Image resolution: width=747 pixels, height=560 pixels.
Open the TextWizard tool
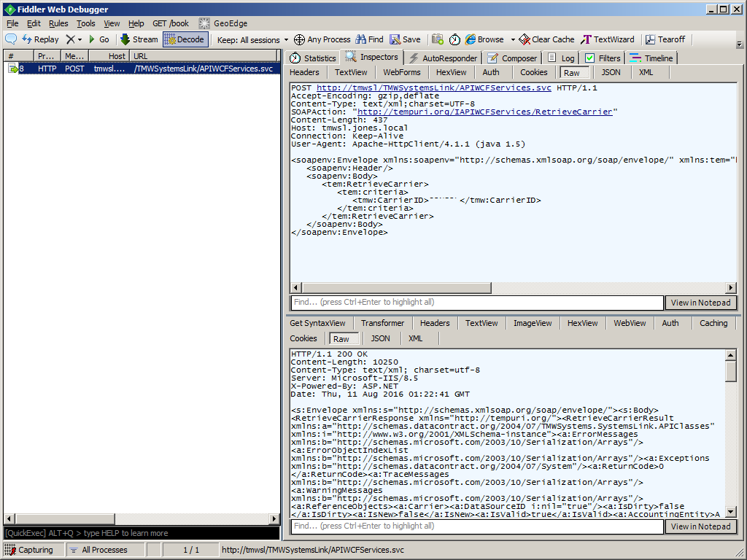point(607,39)
